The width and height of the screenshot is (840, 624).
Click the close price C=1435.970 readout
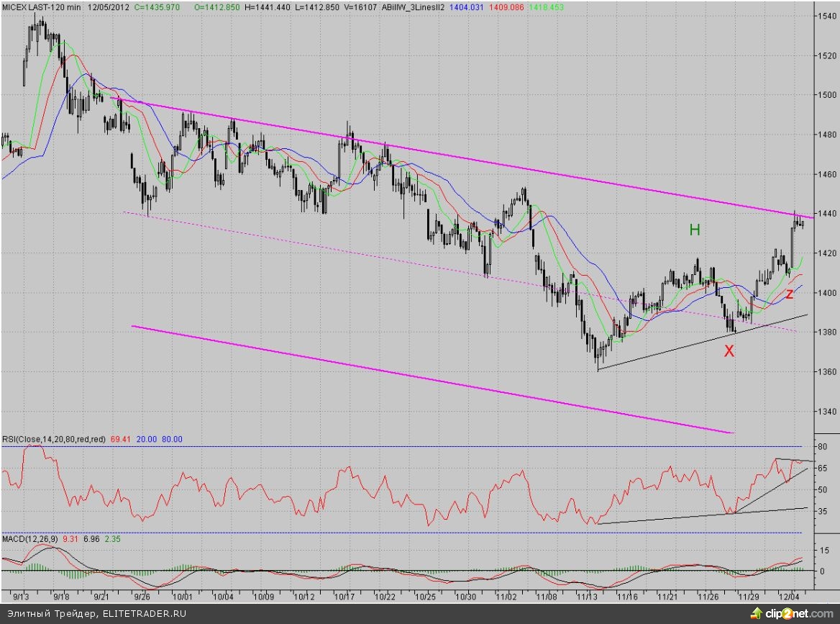[x=163, y=6]
